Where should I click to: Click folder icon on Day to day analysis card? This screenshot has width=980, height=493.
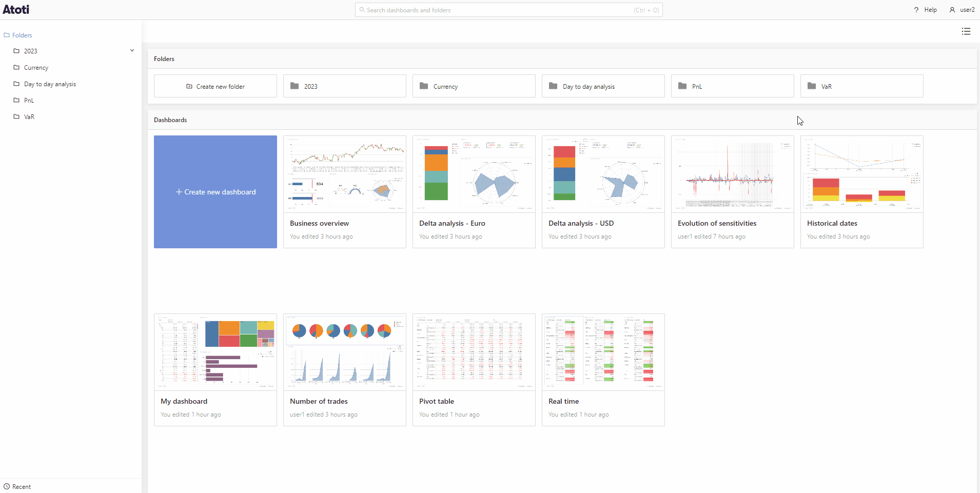[x=553, y=86]
